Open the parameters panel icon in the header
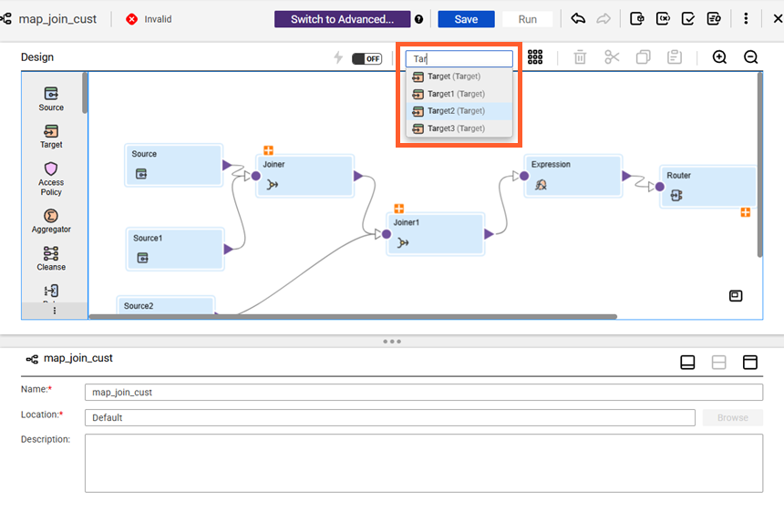Viewport: 784px width, 532px height. click(637, 19)
